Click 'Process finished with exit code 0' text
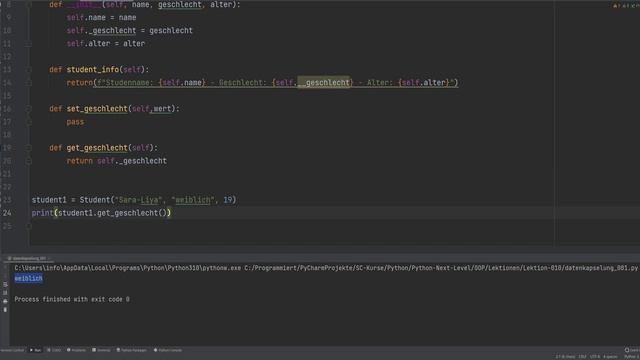The width and height of the screenshot is (640, 360). [x=72, y=299]
